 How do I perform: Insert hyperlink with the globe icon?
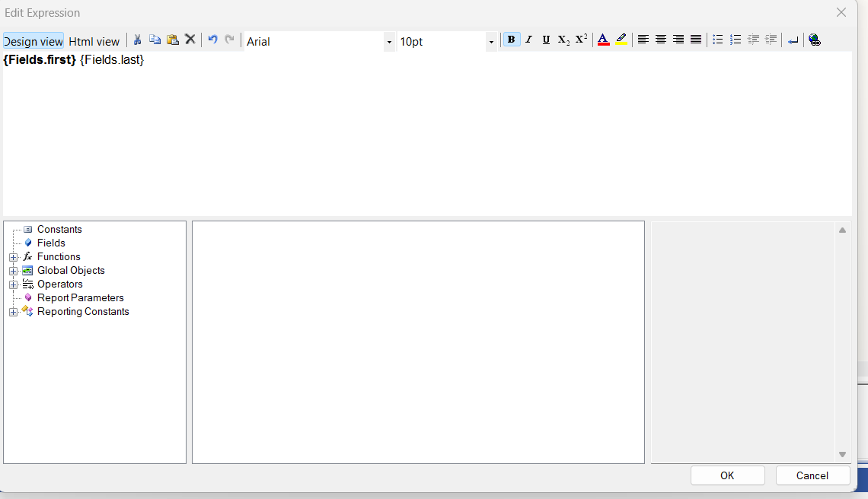coord(815,40)
